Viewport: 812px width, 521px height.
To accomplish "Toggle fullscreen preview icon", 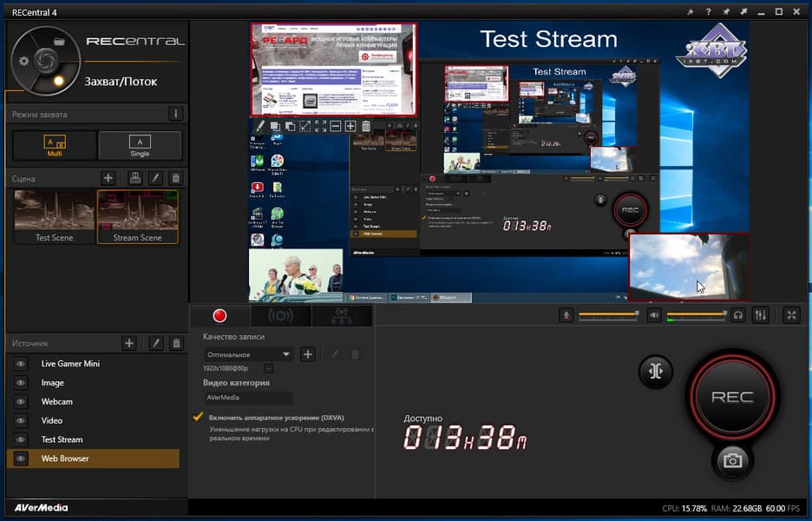I will [x=791, y=314].
